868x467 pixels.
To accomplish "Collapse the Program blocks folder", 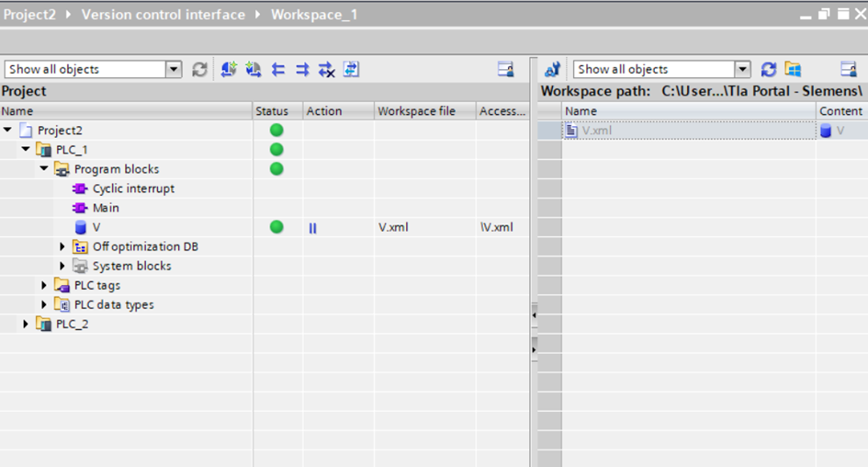I will pos(44,169).
